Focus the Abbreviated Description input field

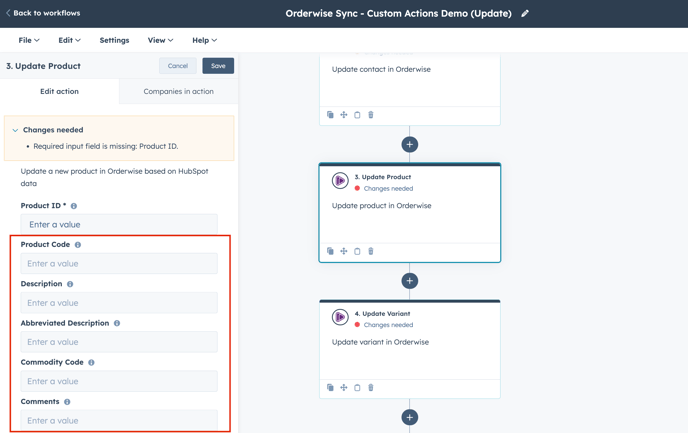119,342
